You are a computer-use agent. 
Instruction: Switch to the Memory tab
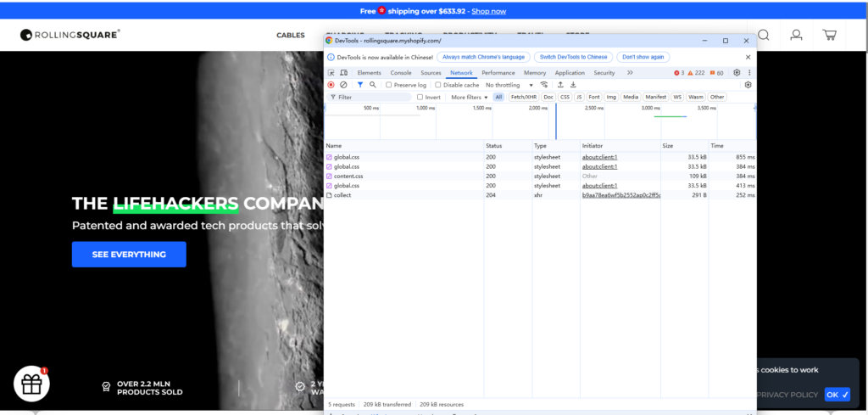(x=535, y=73)
